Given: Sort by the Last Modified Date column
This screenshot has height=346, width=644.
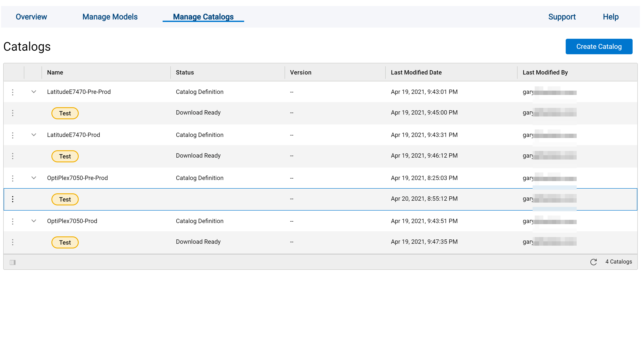Looking at the screenshot, I should pyautogui.click(x=416, y=72).
